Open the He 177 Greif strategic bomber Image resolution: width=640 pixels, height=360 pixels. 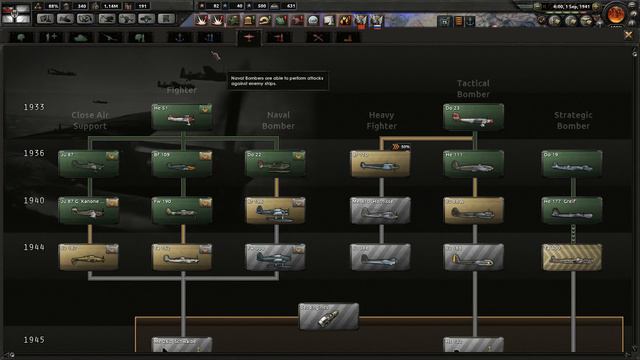[x=571, y=211]
